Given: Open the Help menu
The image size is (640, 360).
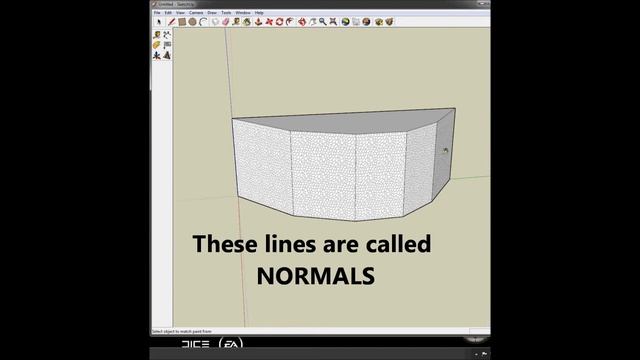Looking at the screenshot, I should tap(259, 13).
